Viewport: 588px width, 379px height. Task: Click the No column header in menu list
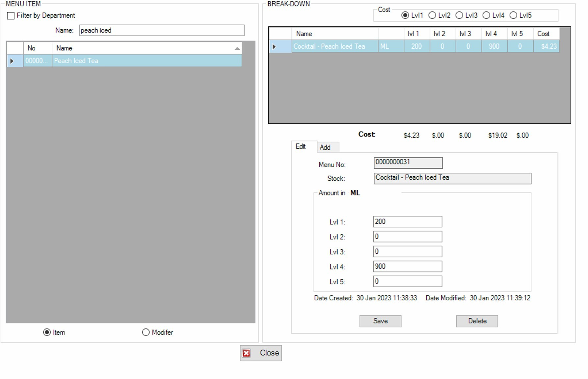pos(32,48)
